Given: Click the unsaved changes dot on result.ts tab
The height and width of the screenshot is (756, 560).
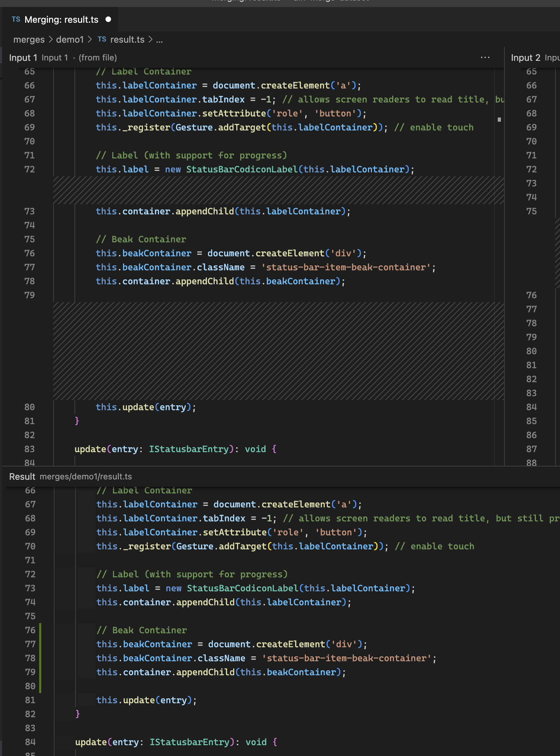Looking at the screenshot, I should (x=108, y=20).
